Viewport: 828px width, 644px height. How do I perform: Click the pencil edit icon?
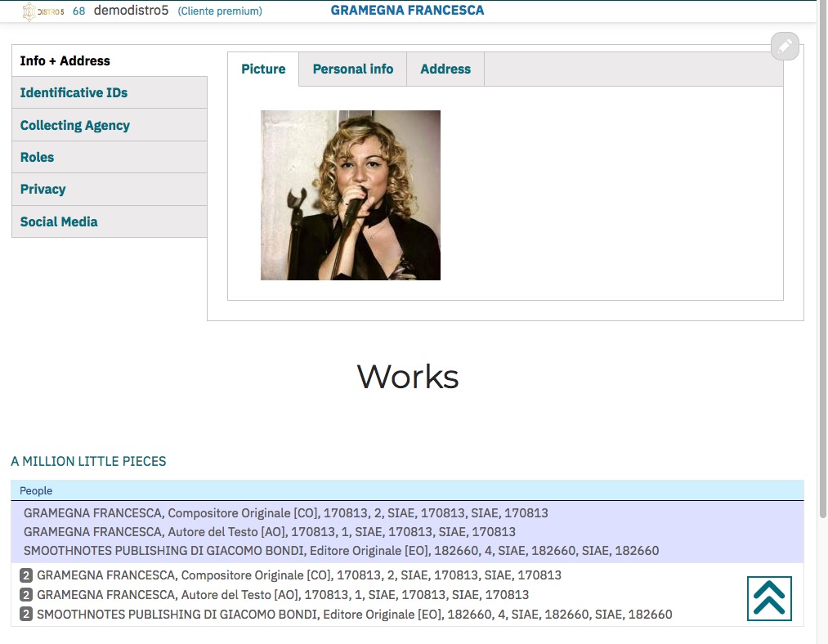(785, 46)
